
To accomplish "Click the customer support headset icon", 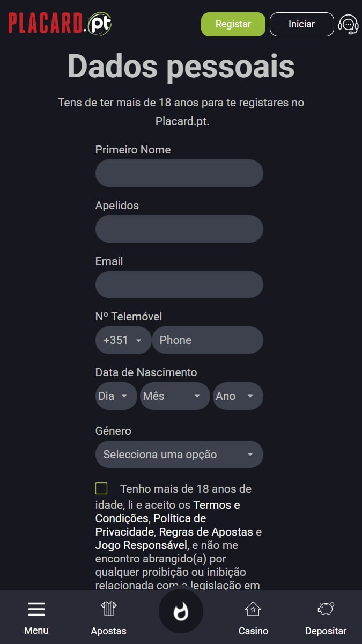I will (x=348, y=25).
